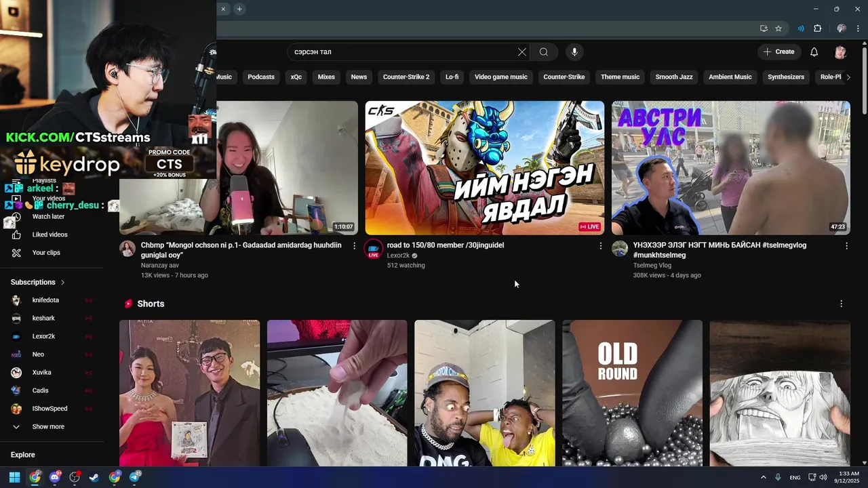Open the Shorts section options menu
The image size is (868, 488).
tap(842, 304)
